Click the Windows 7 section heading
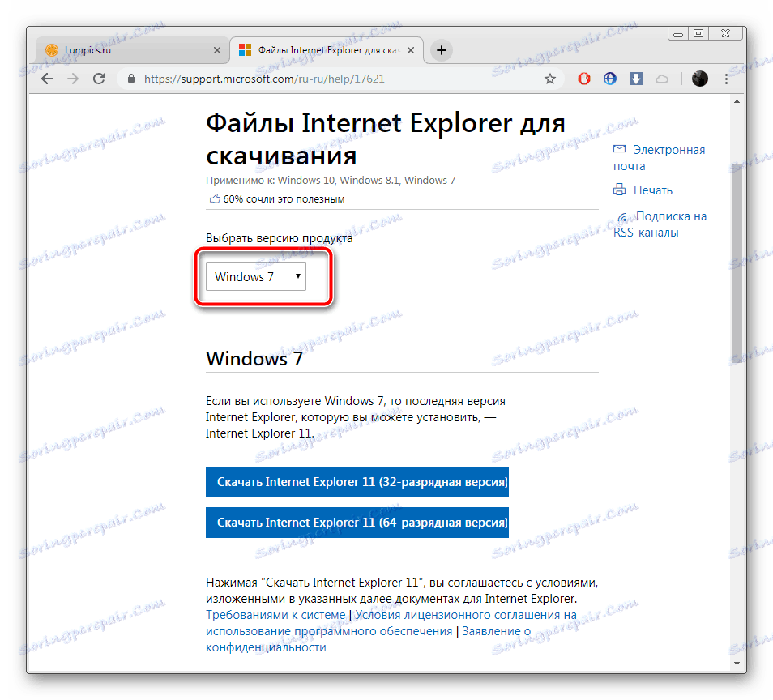 254,359
